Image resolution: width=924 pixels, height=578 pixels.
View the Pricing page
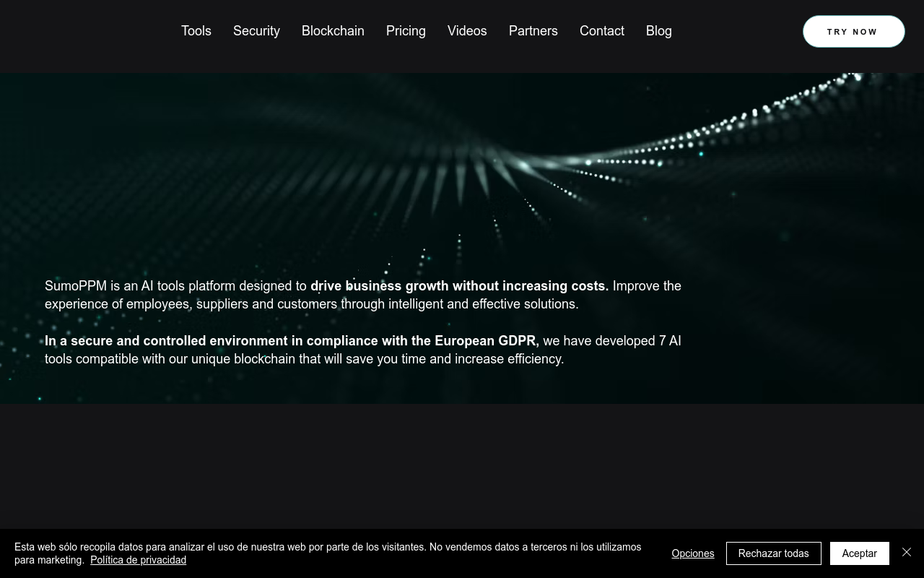click(406, 31)
